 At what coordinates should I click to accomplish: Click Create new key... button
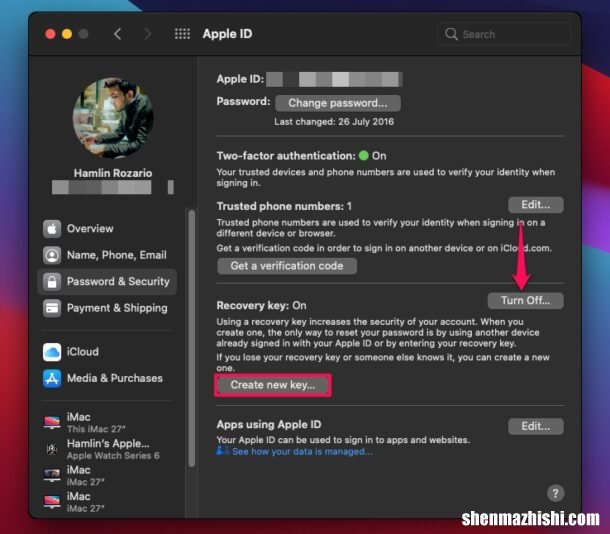click(273, 385)
